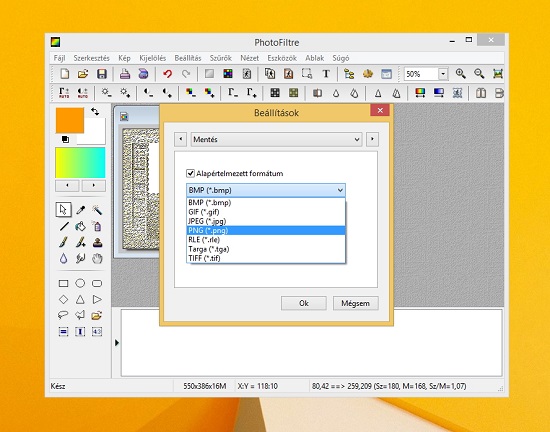Screen dimensions: 550x432
Task: Click the grey Redo arrow icon
Action: 186,74
